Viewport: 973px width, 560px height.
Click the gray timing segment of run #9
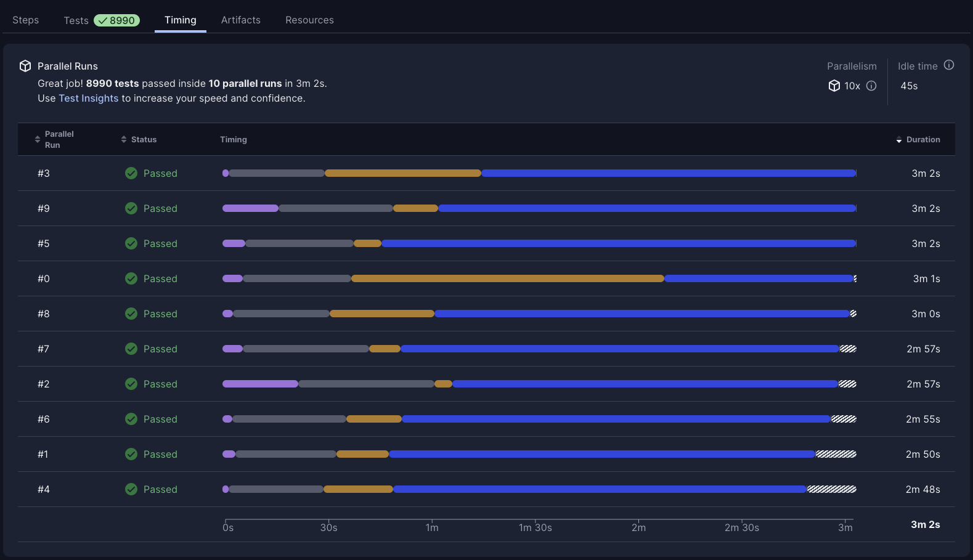pos(336,208)
